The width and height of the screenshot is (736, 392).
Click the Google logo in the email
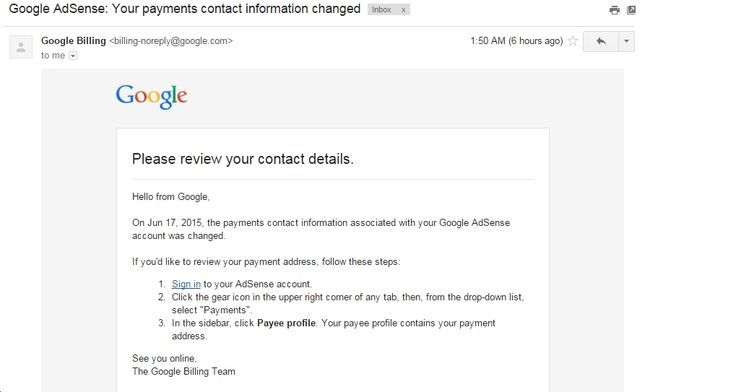click(152, 97)
